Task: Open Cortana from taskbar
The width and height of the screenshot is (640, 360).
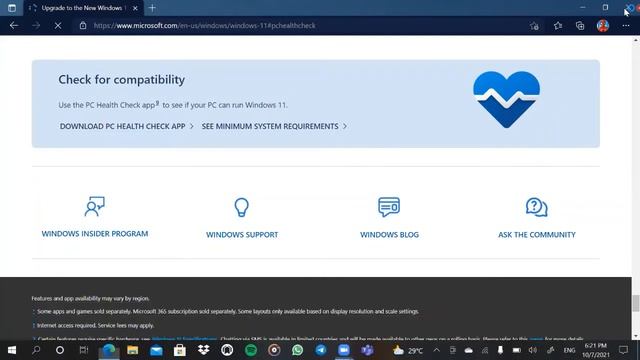Action: pyautogui.click(x=60, y=350)
